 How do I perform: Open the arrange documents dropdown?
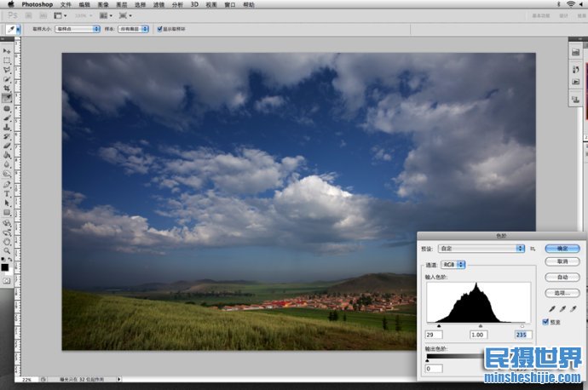(106, 15)
